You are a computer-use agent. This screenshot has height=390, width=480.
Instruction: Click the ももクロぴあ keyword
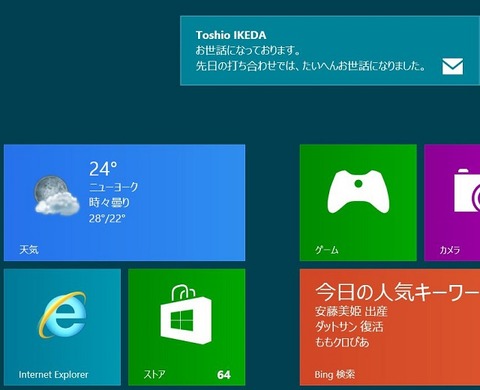click(342, 342)
